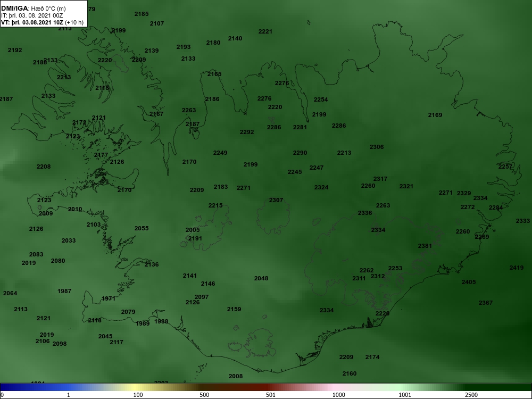The height and width of the screenshot is (399, 532).
Task: Click the map value 1987
Action: pos(64,291)
